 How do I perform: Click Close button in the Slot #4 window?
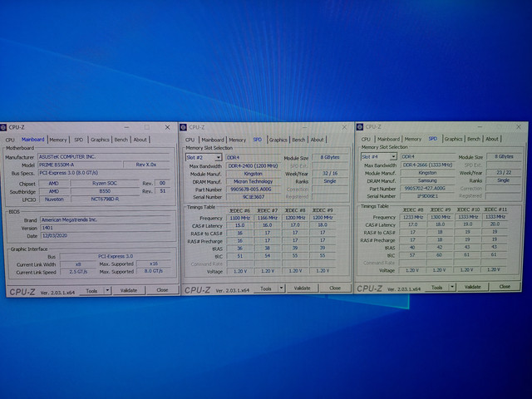pyautogui.click(x=505, y=286)
